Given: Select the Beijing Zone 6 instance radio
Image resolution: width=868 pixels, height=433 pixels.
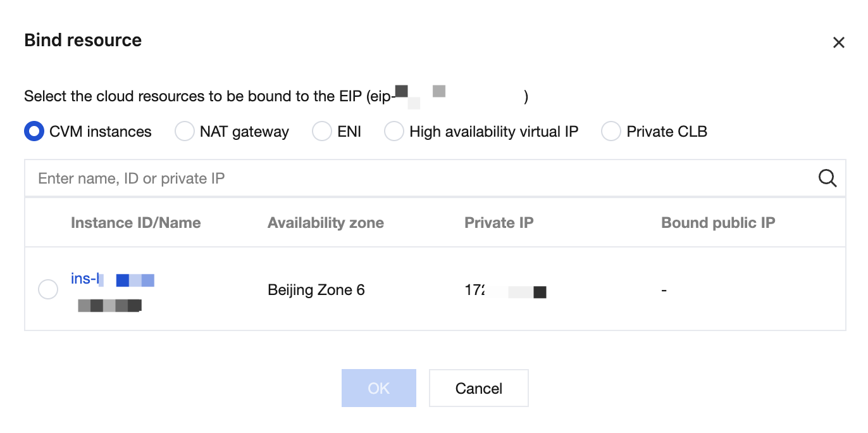Looking at the screenshot, I should click(x=48, y=289).
